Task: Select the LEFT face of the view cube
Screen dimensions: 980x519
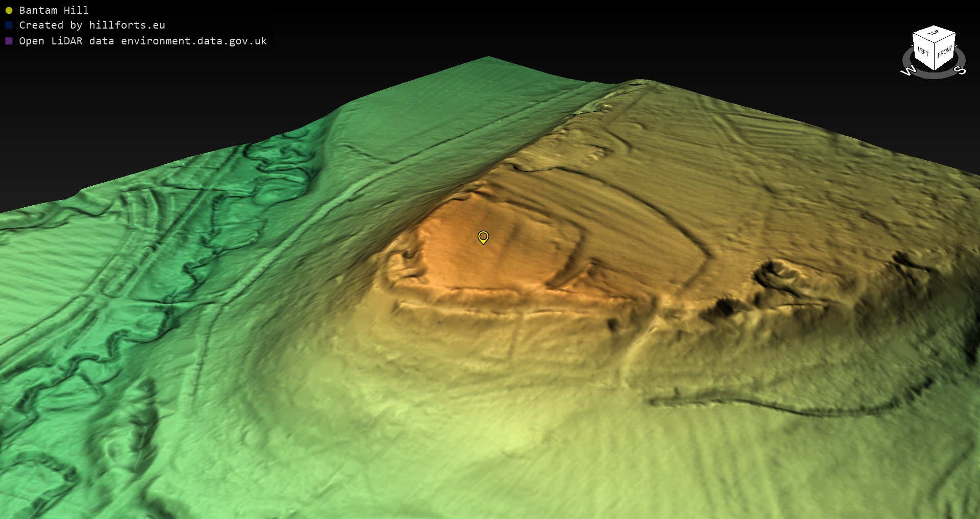Action: pos(923,51)
